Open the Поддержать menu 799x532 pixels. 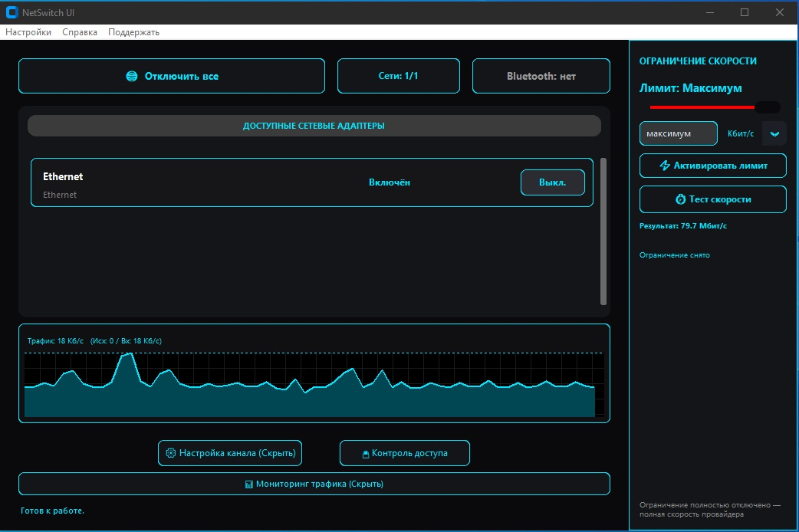(x=133, y=32)
